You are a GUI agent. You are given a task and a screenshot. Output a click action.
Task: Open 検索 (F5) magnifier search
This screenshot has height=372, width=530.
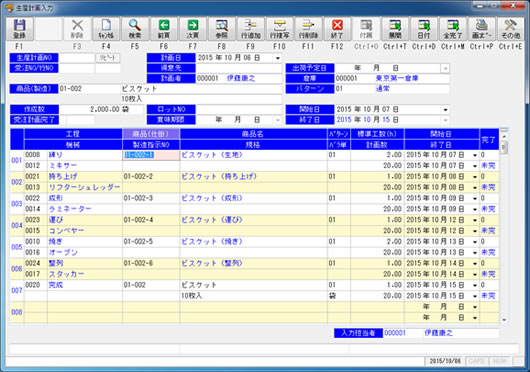(135, 29)
